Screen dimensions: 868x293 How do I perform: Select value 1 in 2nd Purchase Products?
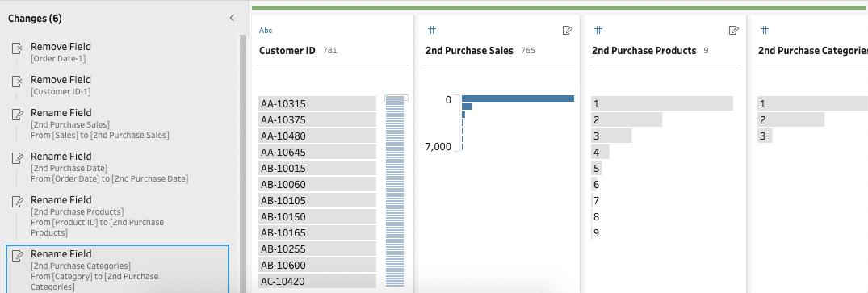click(x=662, y=103)
